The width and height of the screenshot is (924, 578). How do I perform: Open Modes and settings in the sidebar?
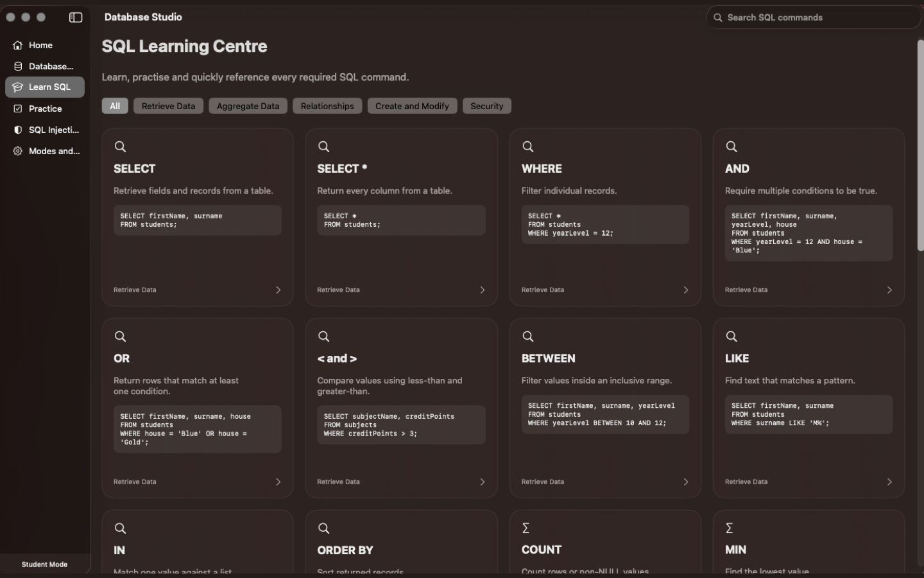[x=45, y=151]
